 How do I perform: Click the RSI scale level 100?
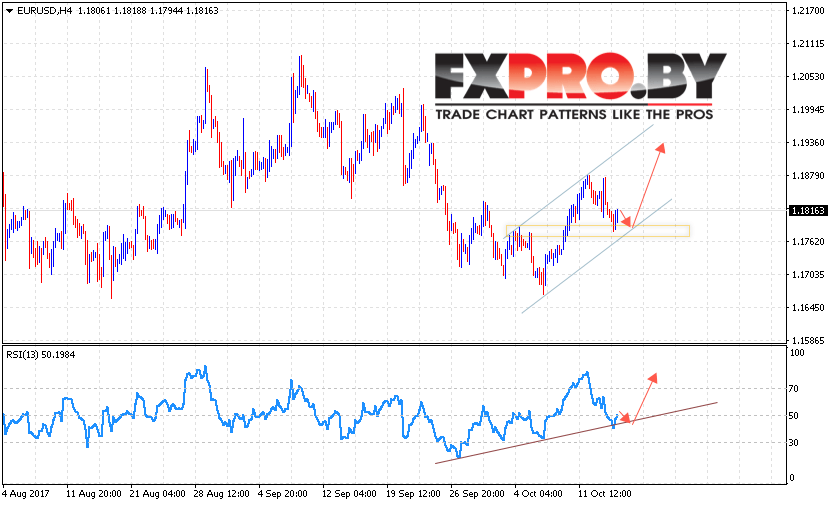797,353
